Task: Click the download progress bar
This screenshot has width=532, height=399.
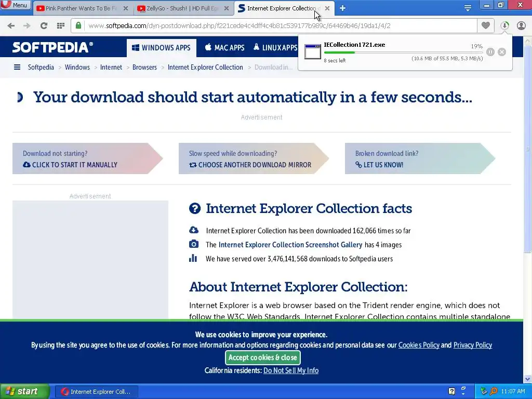Action: 403,52
